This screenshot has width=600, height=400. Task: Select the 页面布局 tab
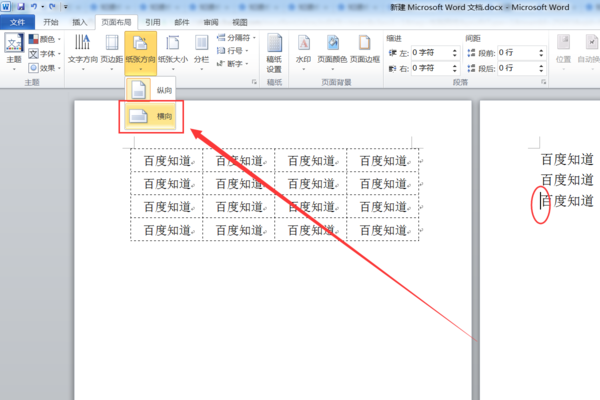116,22
